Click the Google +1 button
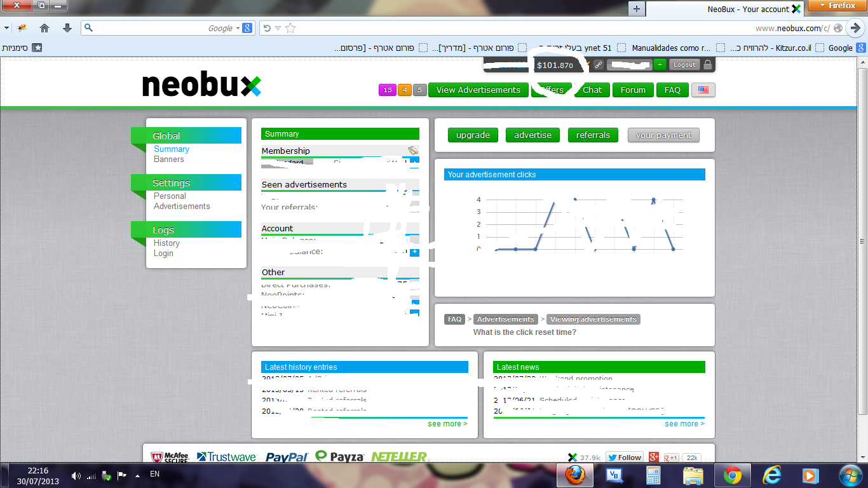This screenshot has height=488, width=868. pyautogui.click(x=671, y=457)
